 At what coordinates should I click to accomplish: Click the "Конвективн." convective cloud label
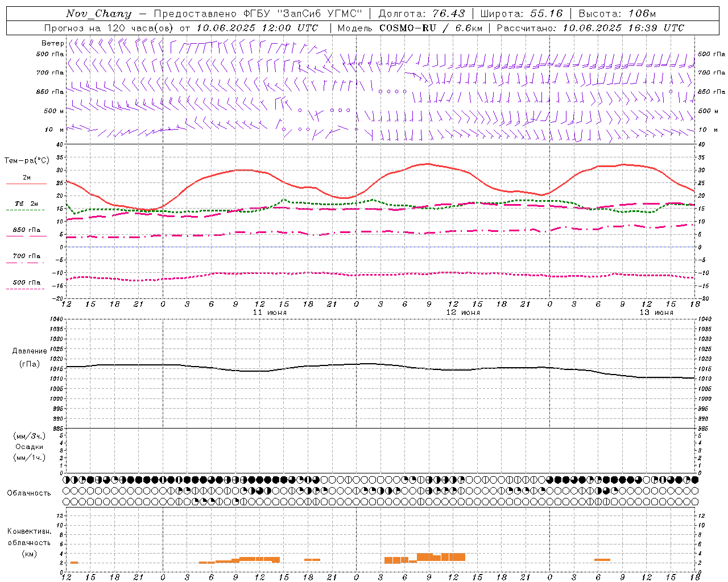(x=29, y=531)
